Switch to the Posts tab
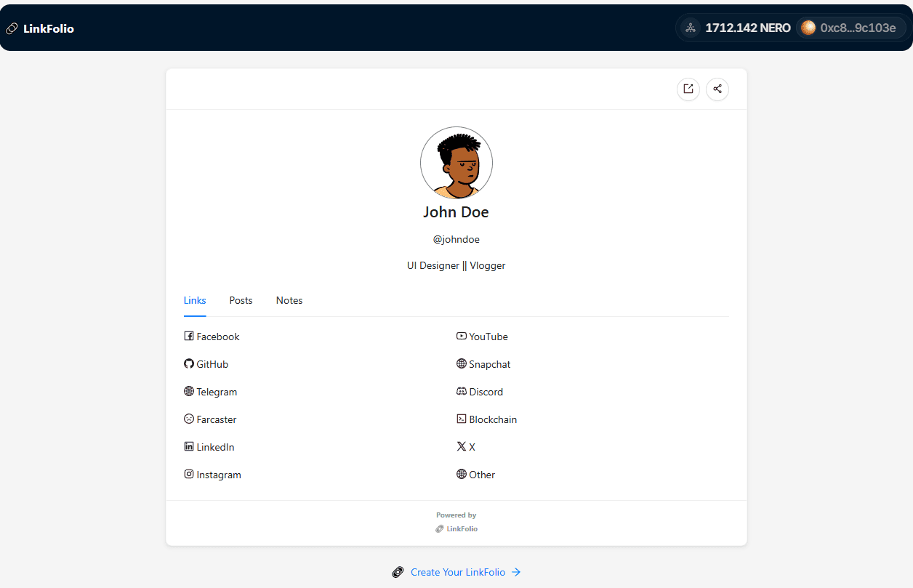Screen dimensions: 913x588 (x=241, y=300)
